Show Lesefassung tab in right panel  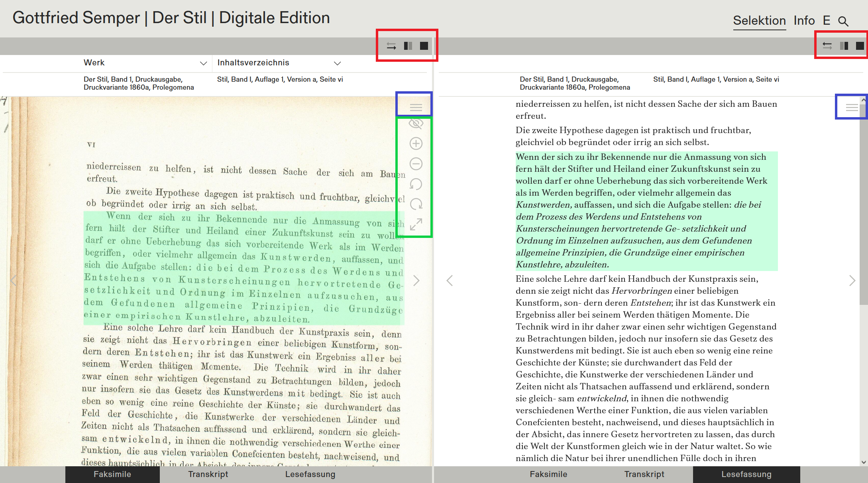pos(746,474)
